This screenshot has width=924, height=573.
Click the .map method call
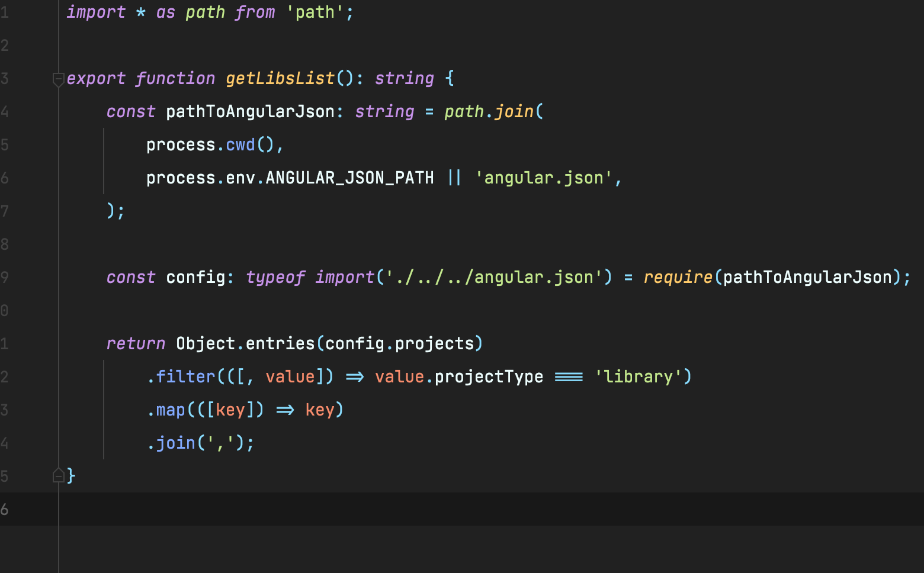166,410
